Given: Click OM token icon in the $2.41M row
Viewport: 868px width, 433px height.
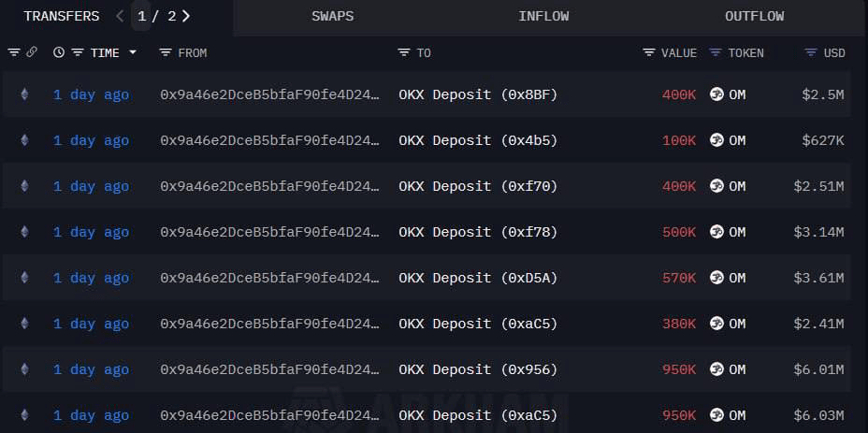Looking at the screenshot, I should pos(716,324).
